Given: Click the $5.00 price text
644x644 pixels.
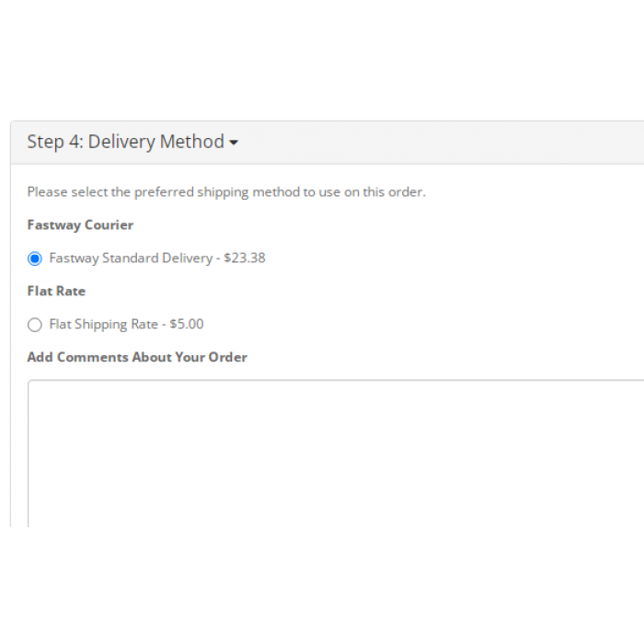Looking at the screenshot, I should click(x=187, y=325).
